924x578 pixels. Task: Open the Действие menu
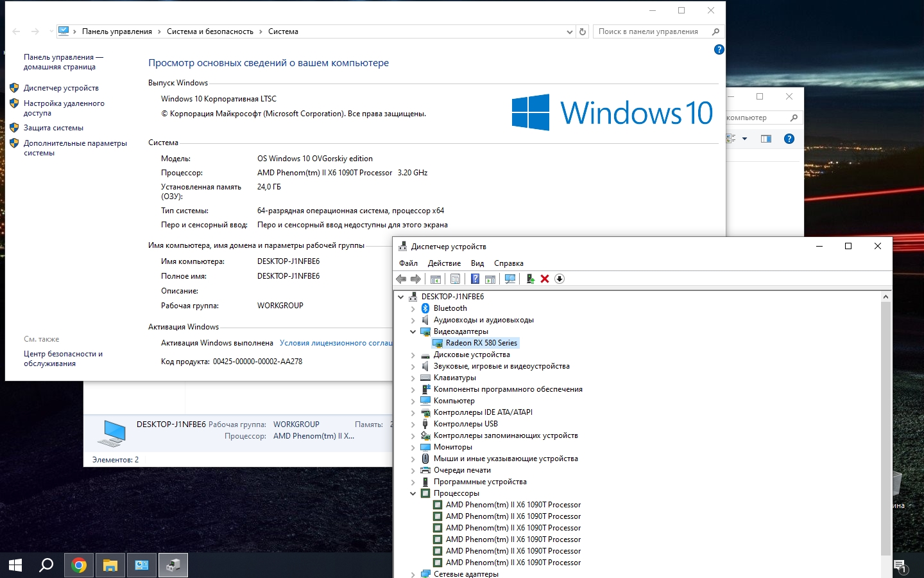[x=444, y=263]
